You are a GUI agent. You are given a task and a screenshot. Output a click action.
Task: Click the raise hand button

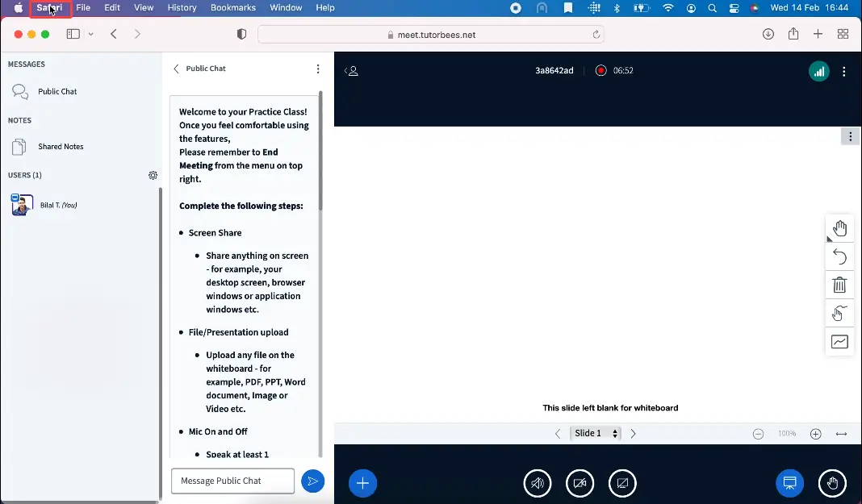tap(832, 483)
